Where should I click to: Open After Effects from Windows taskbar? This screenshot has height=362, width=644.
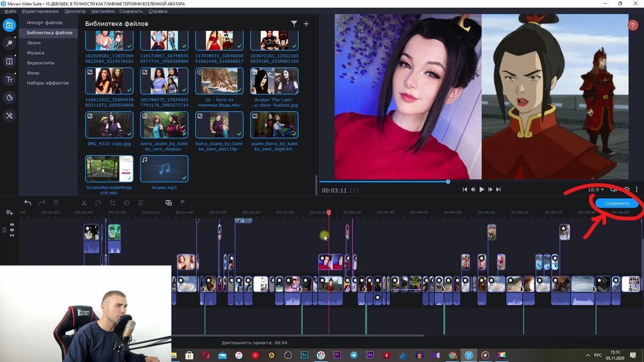click(370, 355)
